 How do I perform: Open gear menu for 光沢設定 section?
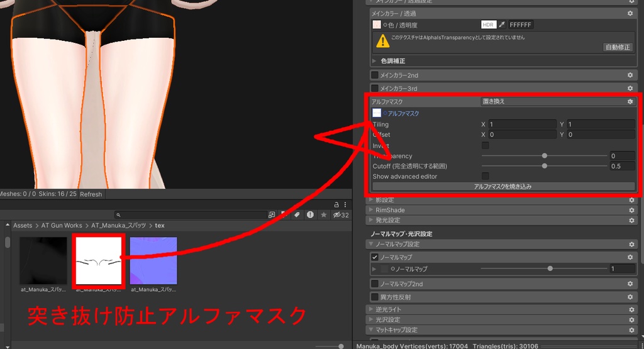pos(631,320)
